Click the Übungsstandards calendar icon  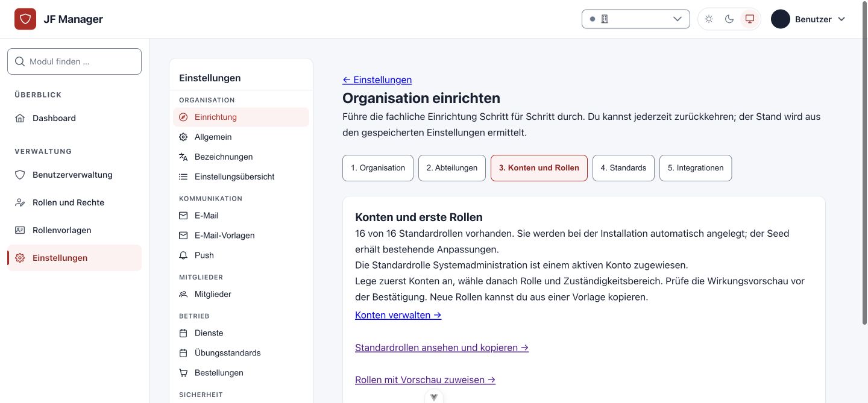(x=183, y=352)
